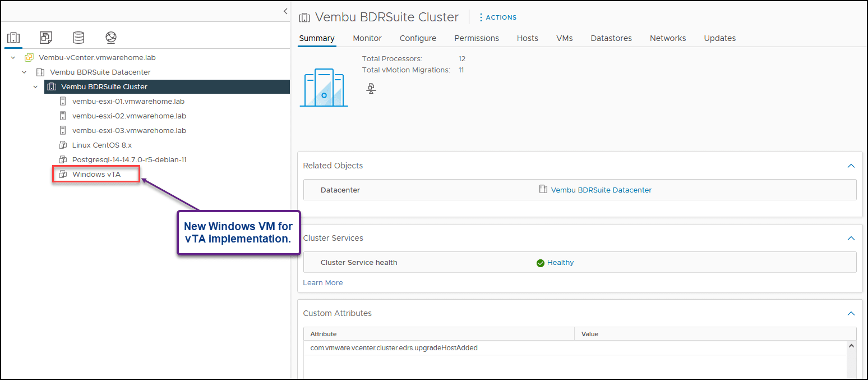
Task: Click the cluster icon in the selected tree row
Action: click(x=52, y=86)
